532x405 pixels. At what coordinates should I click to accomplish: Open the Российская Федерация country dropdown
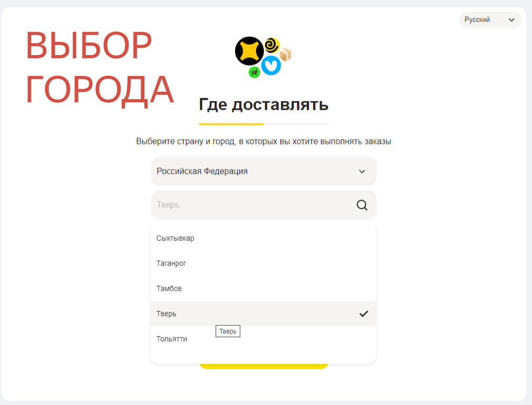point(263,172)
